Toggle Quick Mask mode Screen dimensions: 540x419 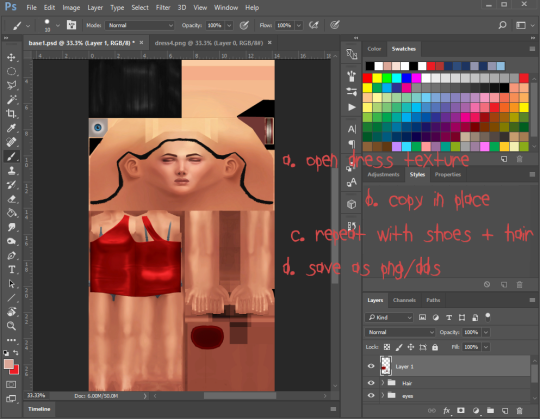click(x=11, y=384)
